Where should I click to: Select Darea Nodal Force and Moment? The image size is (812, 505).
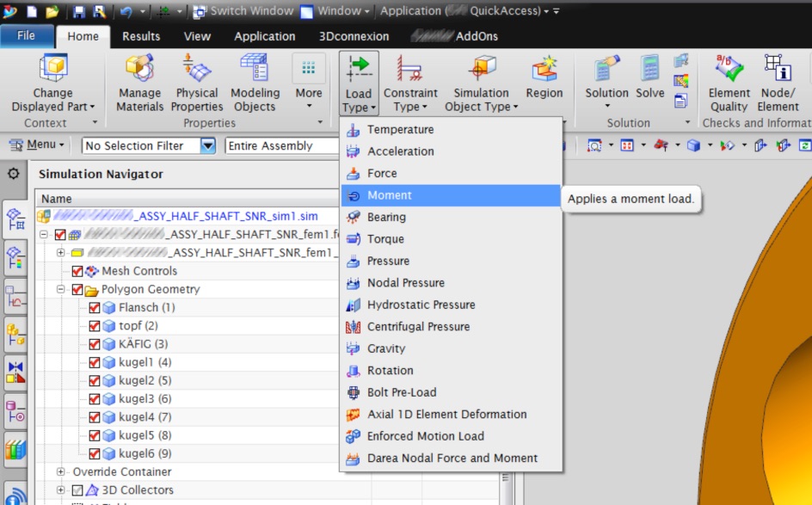pyautogui.click(x=451, y=459)
